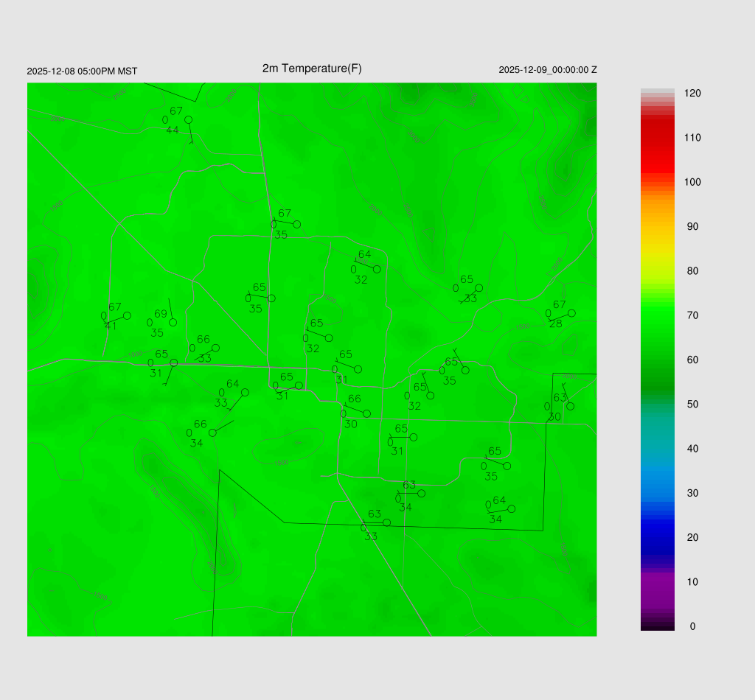The image size is (755, 700).
Task: Select the station marker showing 66 and 30
Action: pyautogui.click(x=366, y=413)
